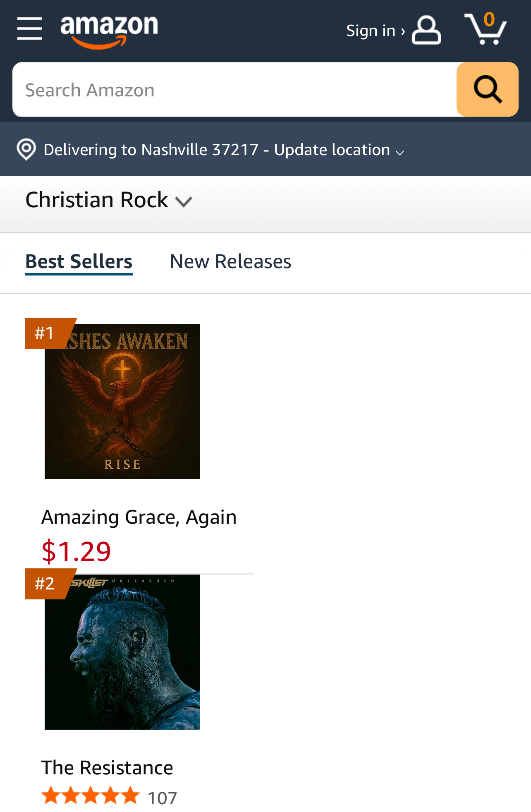531x812 pixels.
Task: Click the $1.29 price
Action: 76,551
